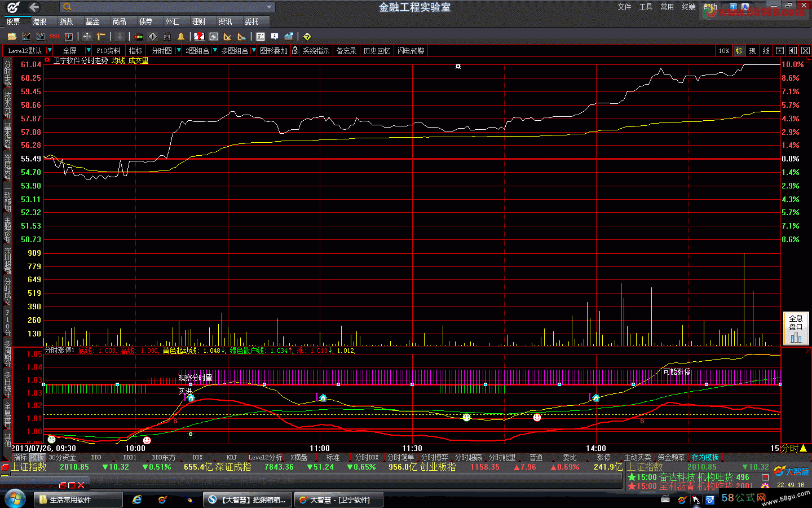Click the red question mark chart icon

(x=199, y=36)
